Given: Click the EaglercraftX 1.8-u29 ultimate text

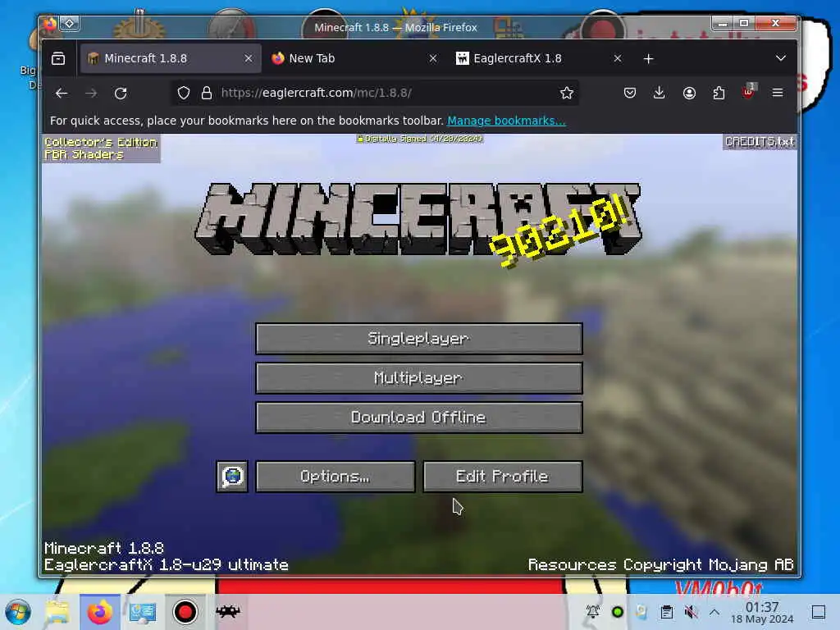Looking at the screenshot, I should tap(166, 564).
